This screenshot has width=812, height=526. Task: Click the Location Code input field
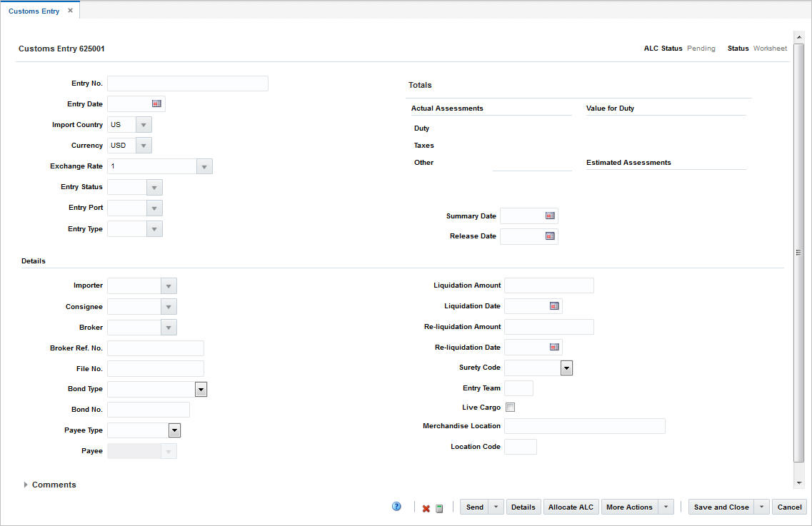point(521,447)
